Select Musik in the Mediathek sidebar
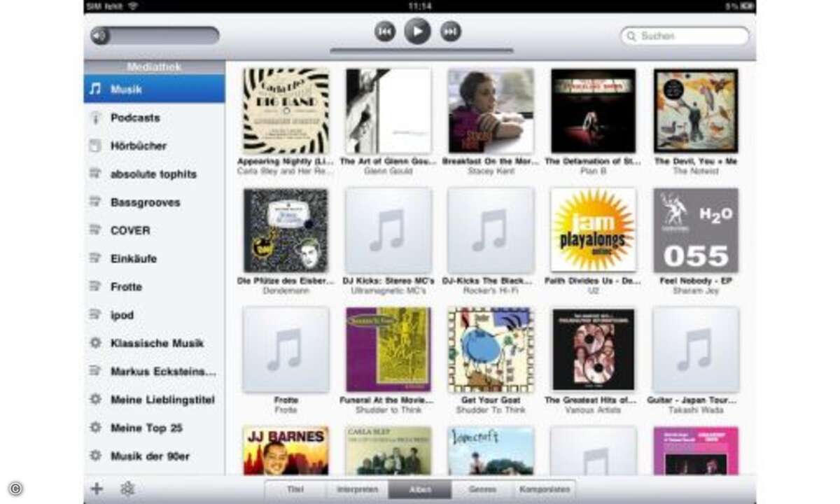 tap(154, 89)
